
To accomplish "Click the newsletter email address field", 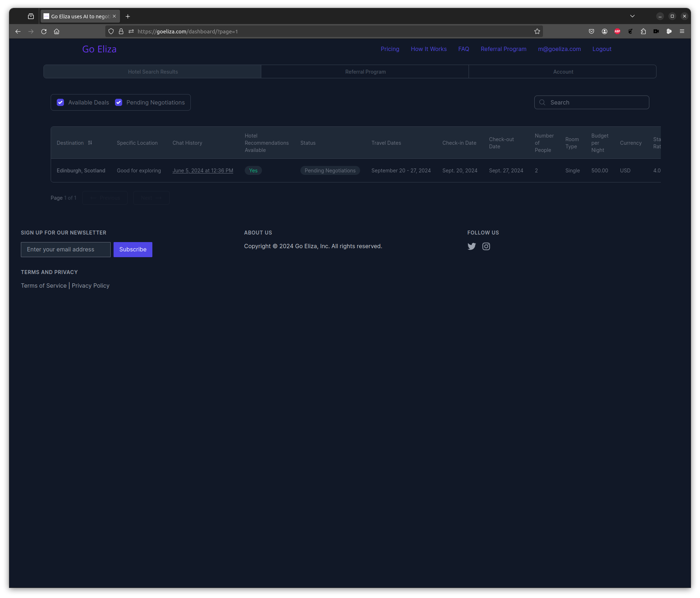I will coord(66,250).
